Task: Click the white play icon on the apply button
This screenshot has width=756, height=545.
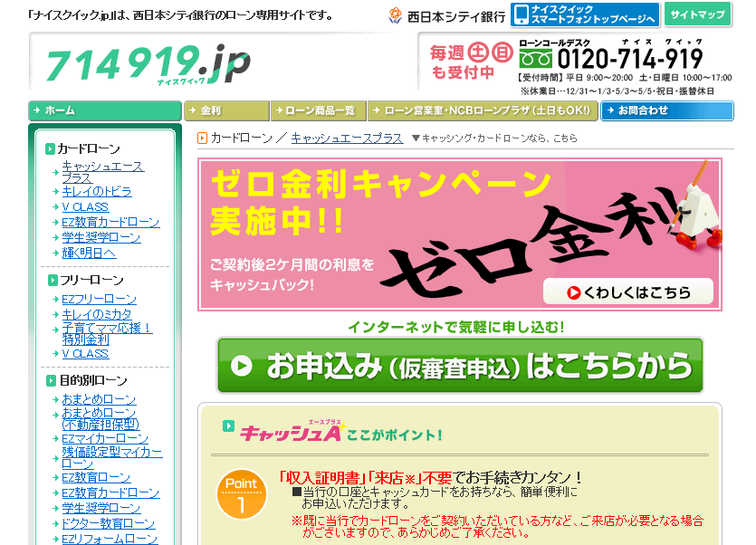Action: coord(242,366)
